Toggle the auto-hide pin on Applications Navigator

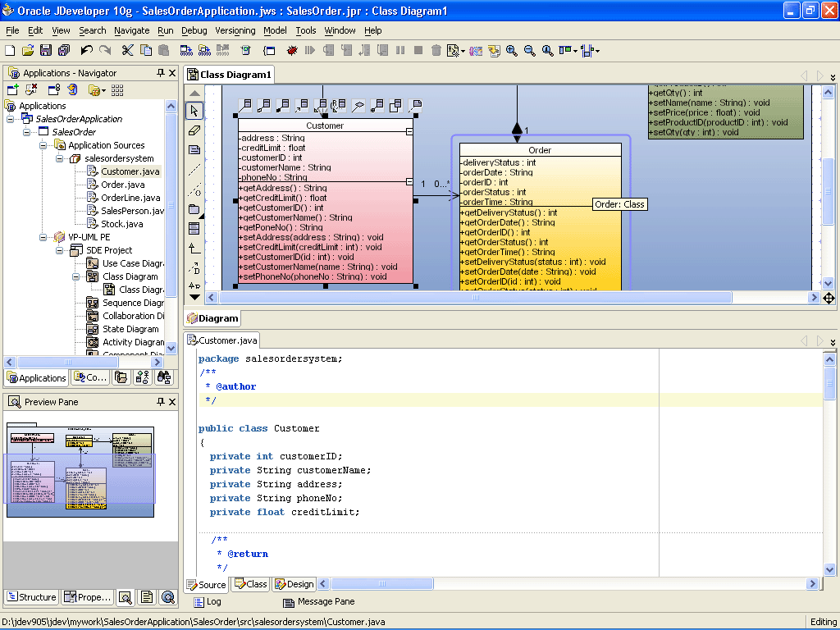point(160,73)
